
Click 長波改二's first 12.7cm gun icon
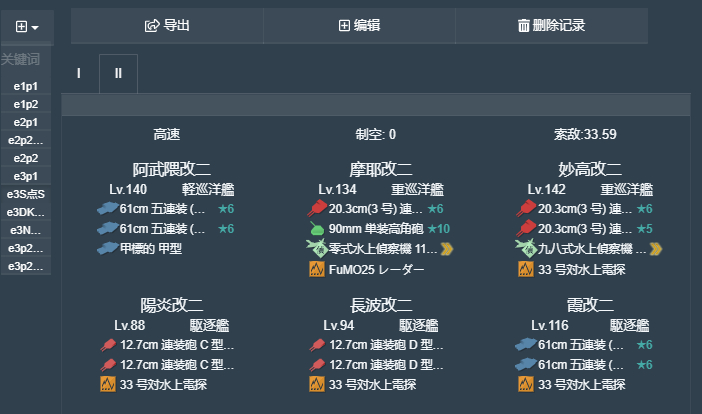pyautogui.click(x=316, y=344)
